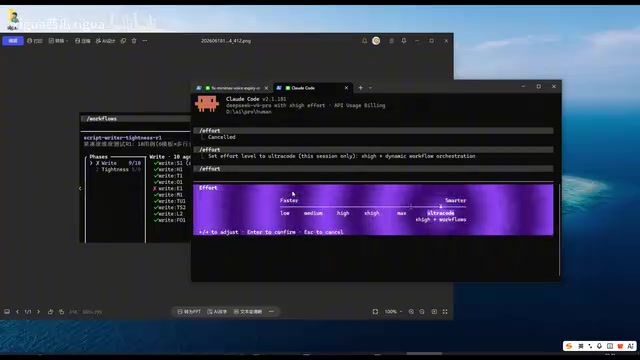Select the Claude Code terminal tab
The width and height of the screenshot is (640, 360).
pos(313,88)
